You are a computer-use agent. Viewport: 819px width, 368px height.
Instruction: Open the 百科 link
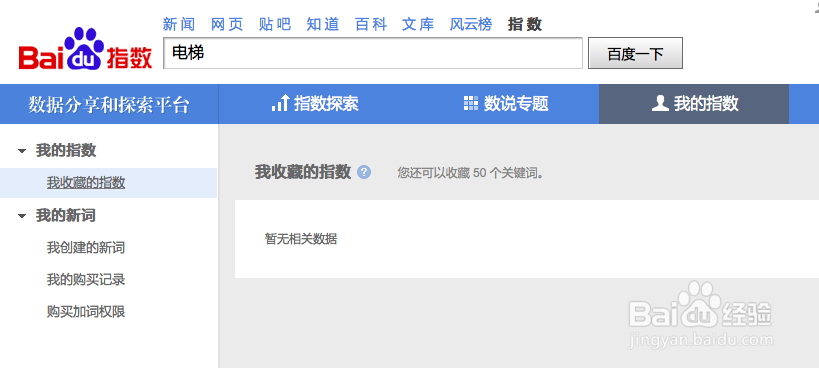pos(371,24)
